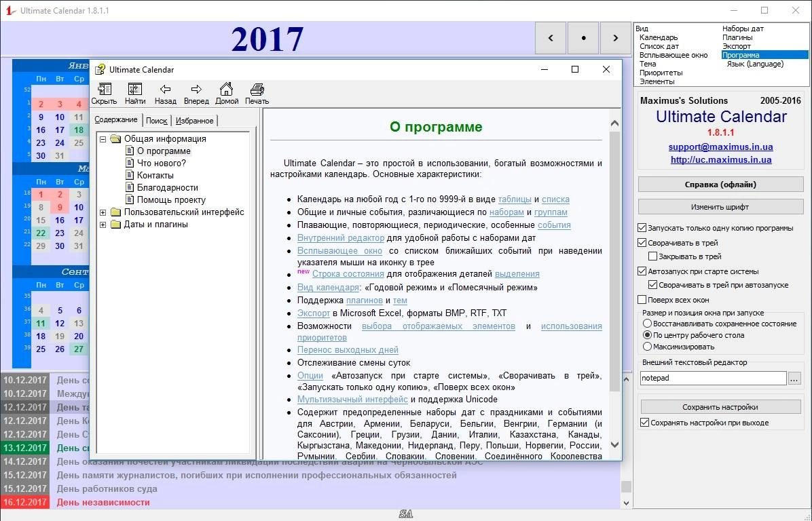The width and height of the screenshot is (812, 521).
Task: Follow the Перенос выходных дней link
Action: pyautogui.click(x=348, y=350)
